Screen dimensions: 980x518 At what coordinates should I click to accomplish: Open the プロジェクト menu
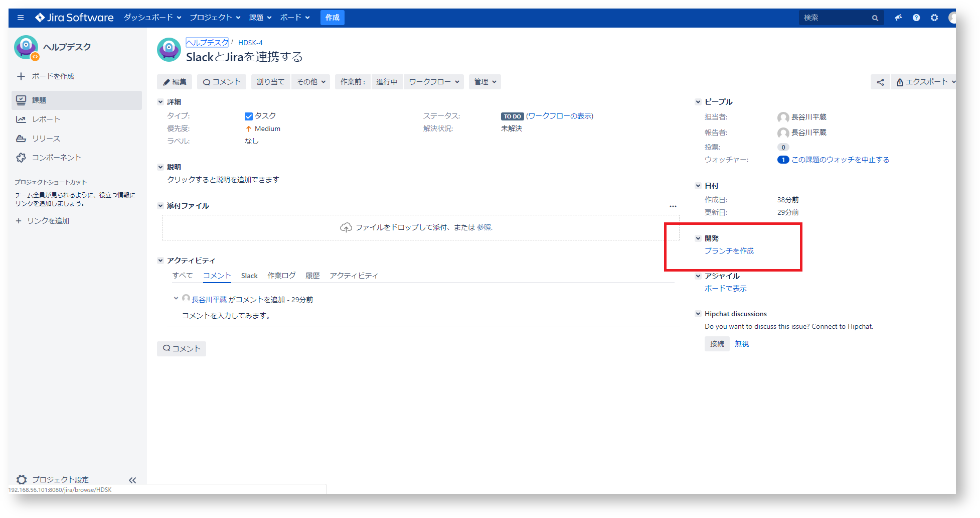215,18
